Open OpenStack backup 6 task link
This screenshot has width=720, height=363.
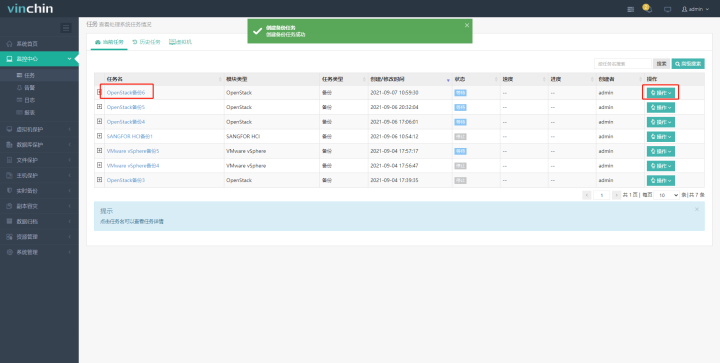[x=126, y=93]
